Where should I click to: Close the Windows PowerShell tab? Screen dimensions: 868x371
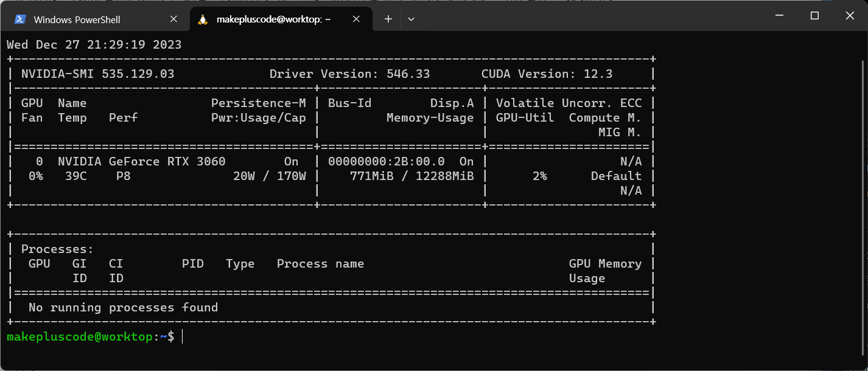tap(173, 19)
